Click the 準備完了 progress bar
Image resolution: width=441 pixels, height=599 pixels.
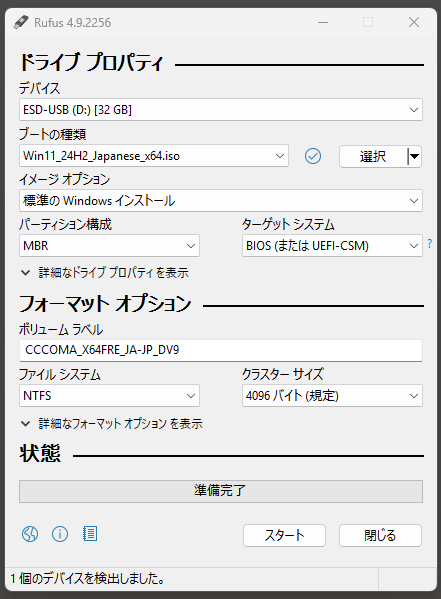221,491
